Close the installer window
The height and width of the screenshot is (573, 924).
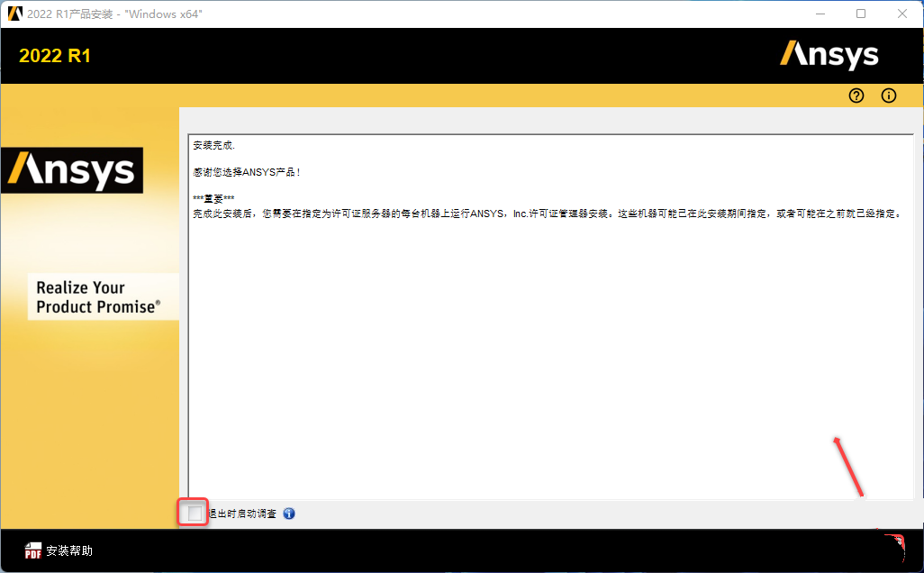pos(902,14)
